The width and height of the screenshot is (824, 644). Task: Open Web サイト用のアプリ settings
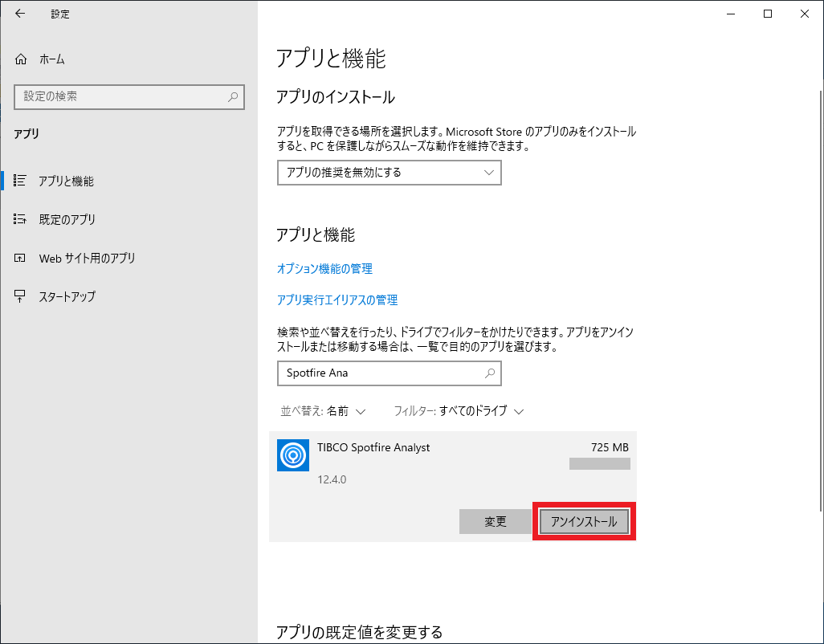pos(88,258)
